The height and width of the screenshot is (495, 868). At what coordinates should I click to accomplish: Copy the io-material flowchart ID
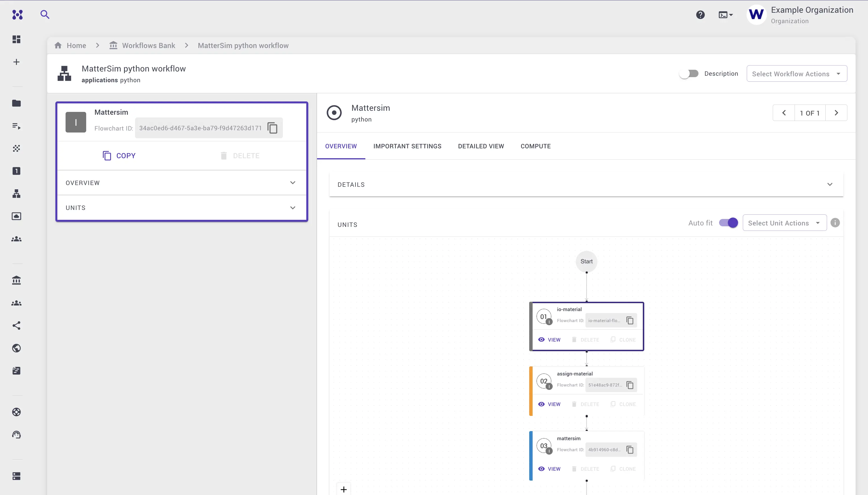[x=630, y=320]
